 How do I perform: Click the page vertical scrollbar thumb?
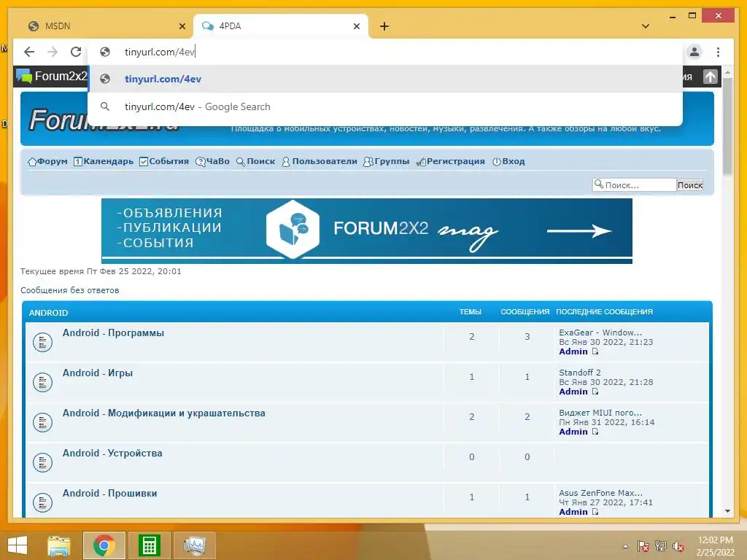click(727, 126)
